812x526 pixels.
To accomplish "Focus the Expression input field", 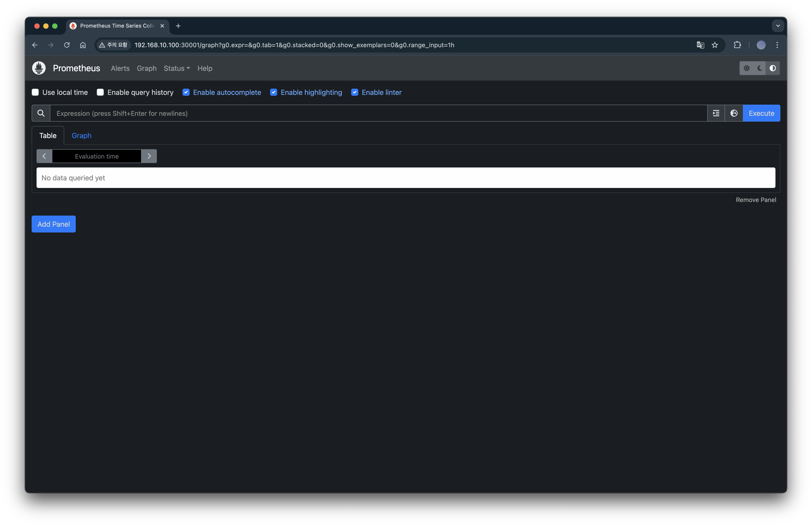I will tap(375, 113).
